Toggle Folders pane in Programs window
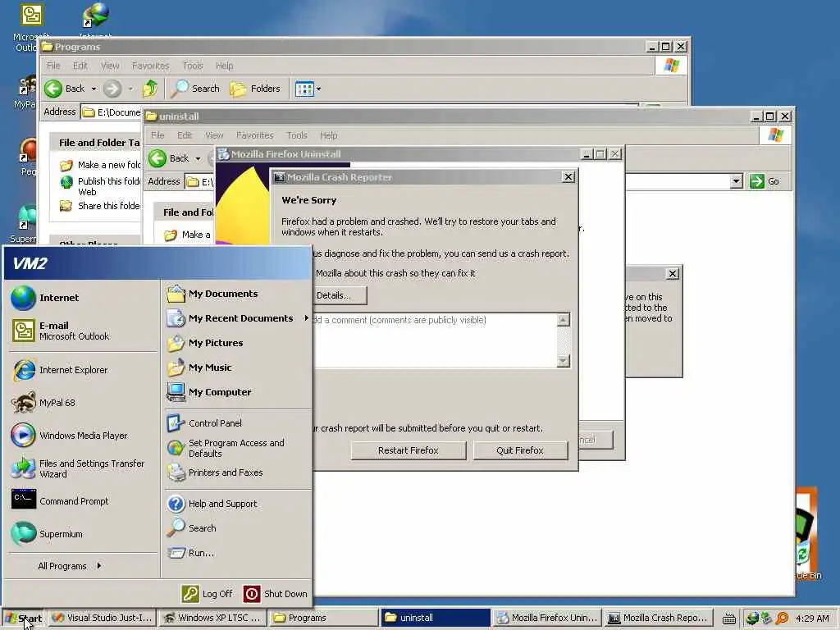The height and width of the screenshot is (630, 840). tap(255, 89)
